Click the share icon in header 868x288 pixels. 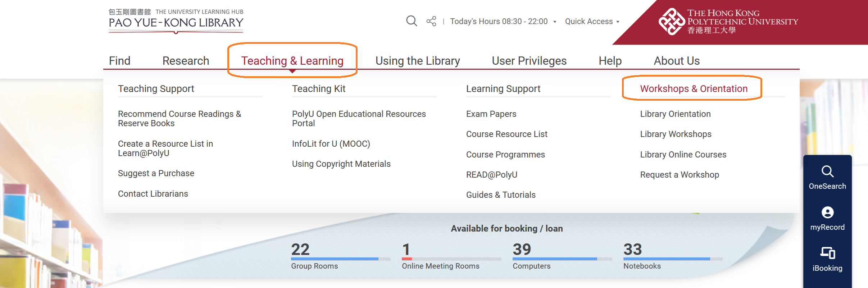431,21
